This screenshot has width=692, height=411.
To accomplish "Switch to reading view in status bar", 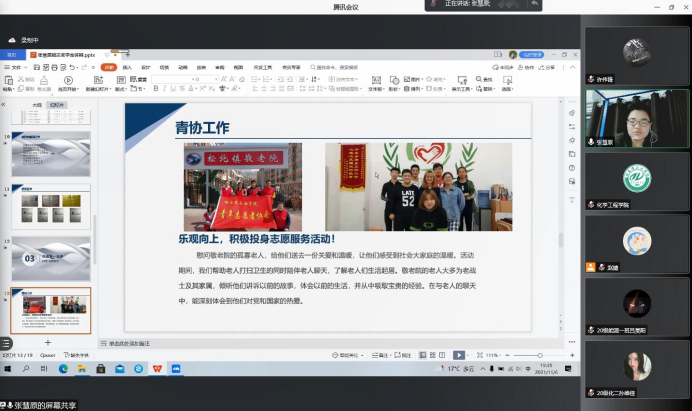I will pyautogui.click(x=442, y=355).
